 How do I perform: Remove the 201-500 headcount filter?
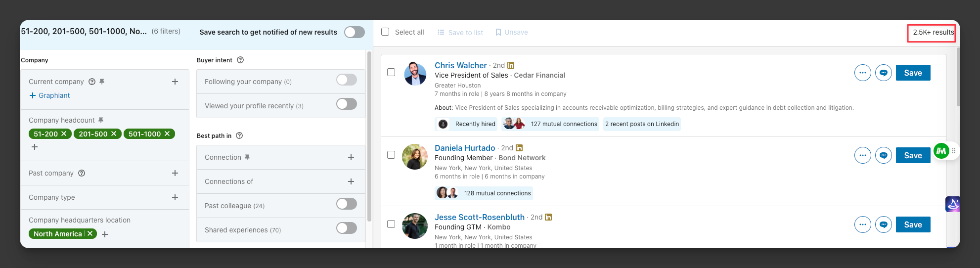(114, 134)
